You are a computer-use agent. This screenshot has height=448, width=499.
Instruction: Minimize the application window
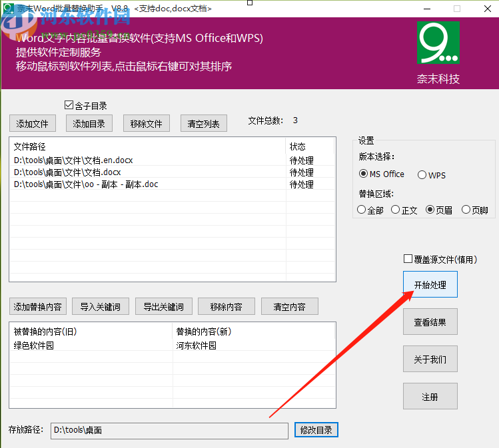(x=427, y=9)
